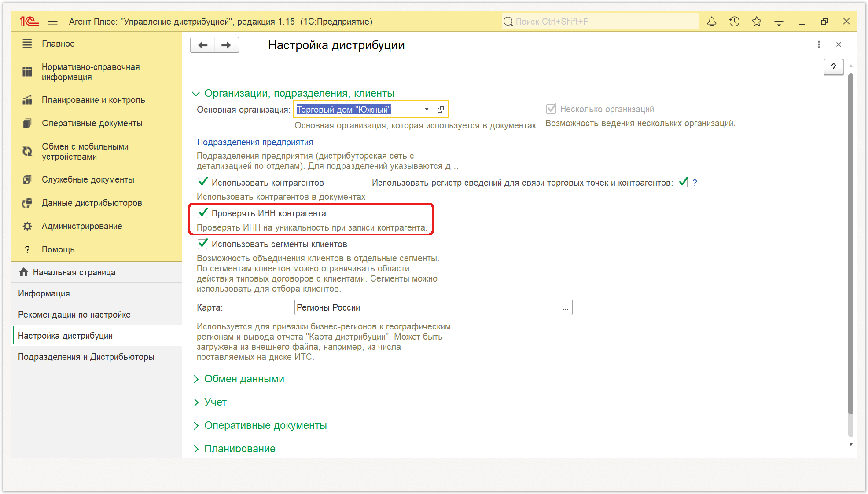Open Администрирование section

[x=82, y=226]
